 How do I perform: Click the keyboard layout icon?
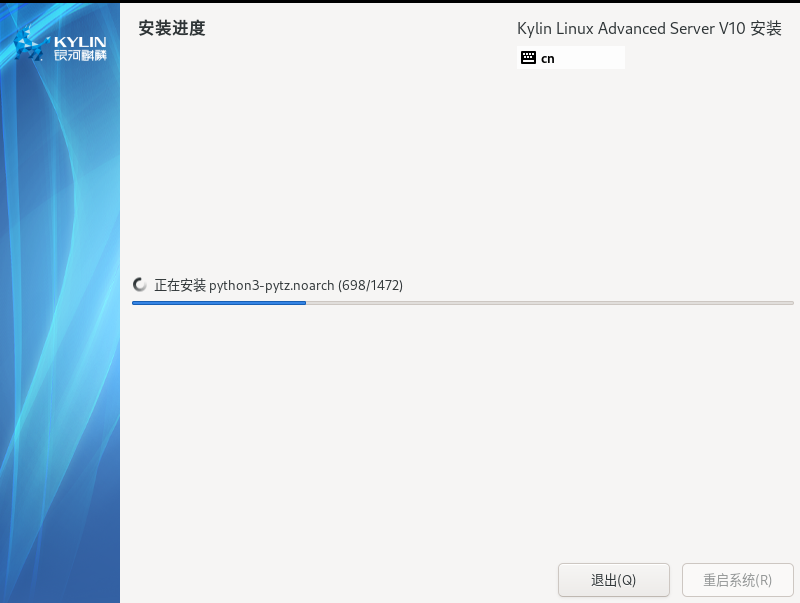pos(528,58)
